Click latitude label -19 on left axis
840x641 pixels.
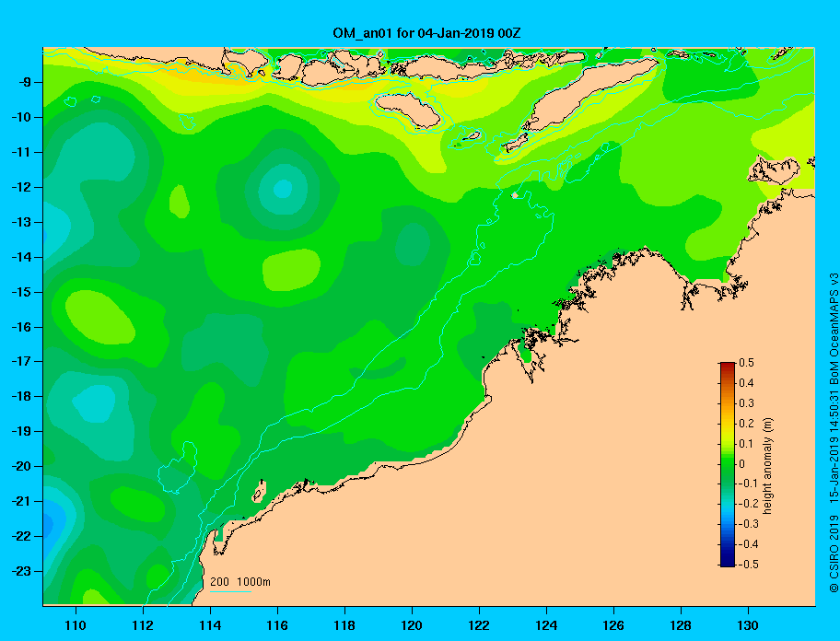20,431
